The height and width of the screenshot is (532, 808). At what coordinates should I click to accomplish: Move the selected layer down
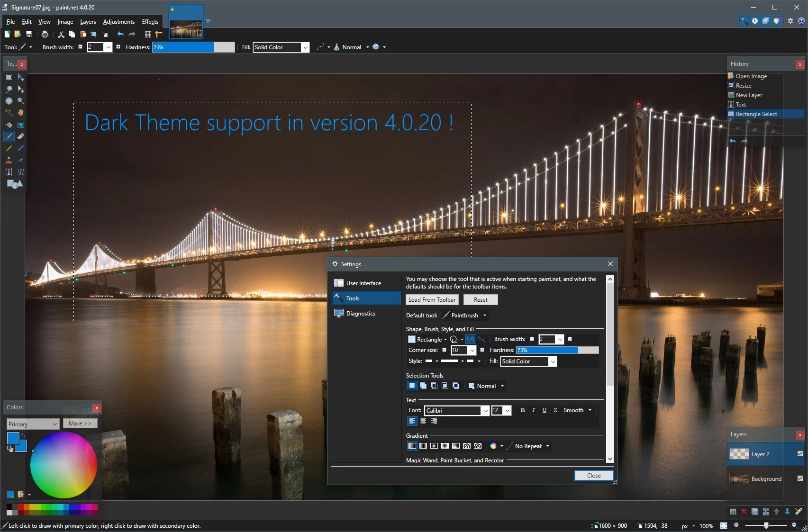pos(787,512)
